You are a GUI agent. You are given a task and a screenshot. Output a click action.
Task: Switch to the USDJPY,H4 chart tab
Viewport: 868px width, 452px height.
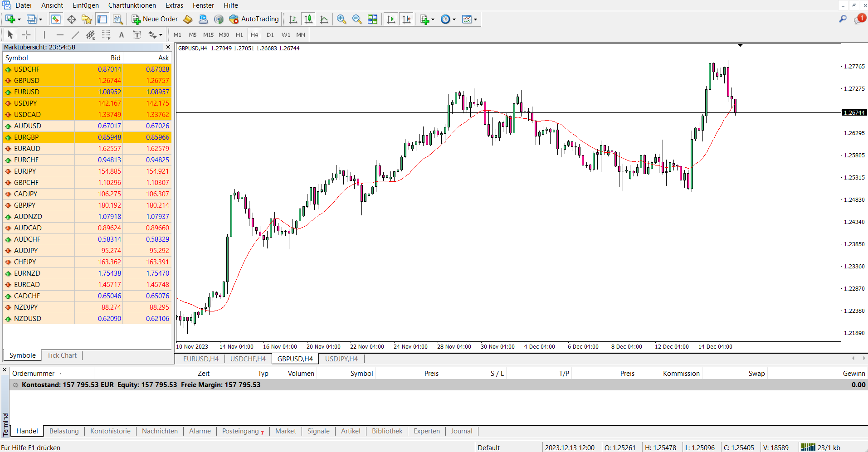point(341,359)
